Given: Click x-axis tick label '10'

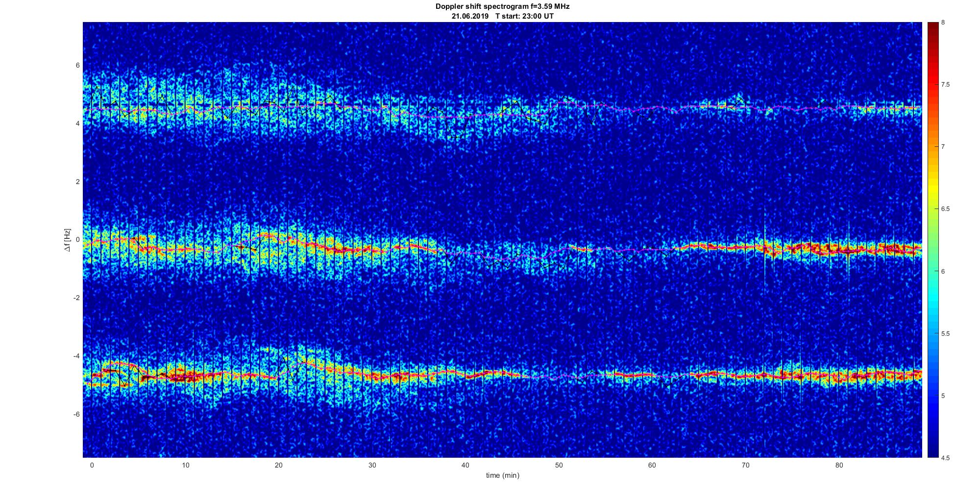Looking at the screenshot, I should click(x=185, y=465).
